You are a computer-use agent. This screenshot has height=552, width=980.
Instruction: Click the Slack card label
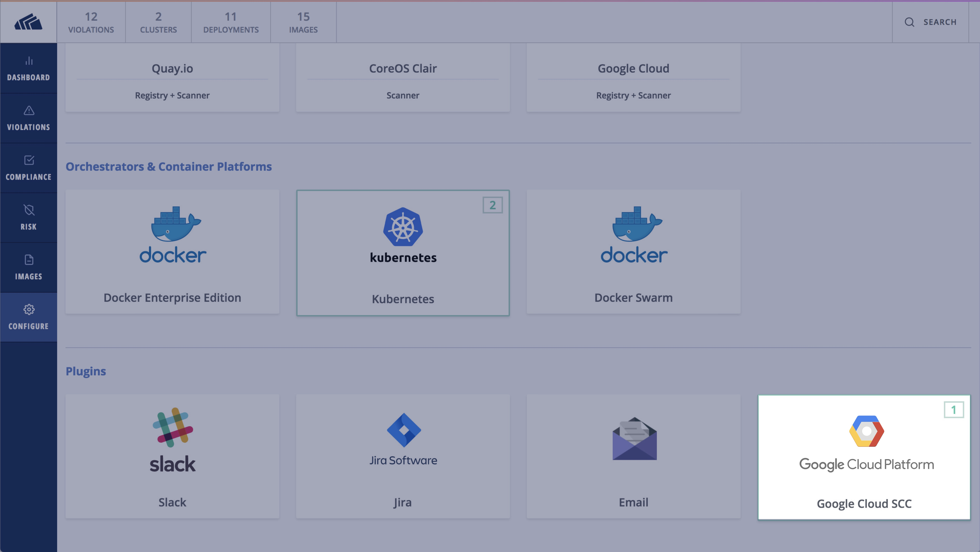172,502
